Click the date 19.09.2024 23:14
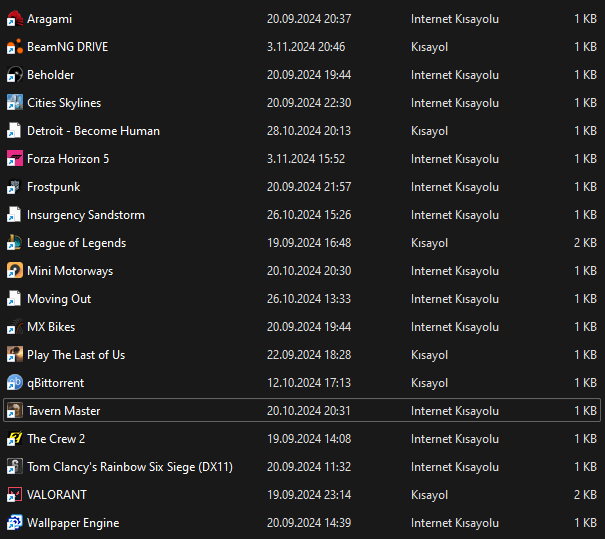This screenshot has width=605, height=539. point(309,495)
